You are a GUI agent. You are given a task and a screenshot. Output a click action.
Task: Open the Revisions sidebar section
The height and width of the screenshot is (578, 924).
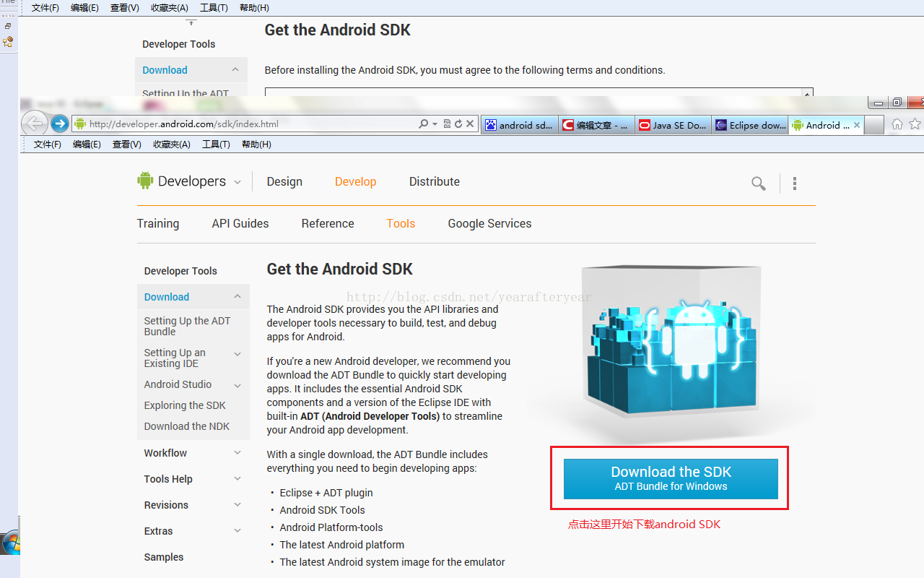(x=166, y=505)
